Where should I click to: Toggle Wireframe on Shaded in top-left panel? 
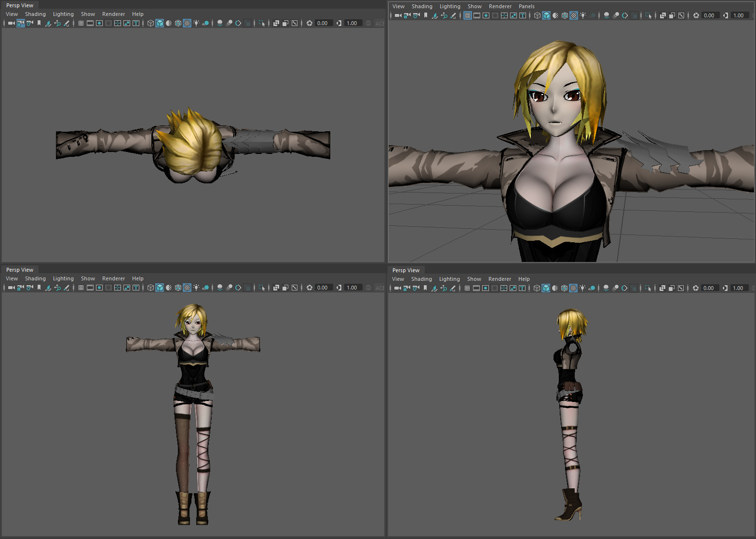tap(178, 23)
